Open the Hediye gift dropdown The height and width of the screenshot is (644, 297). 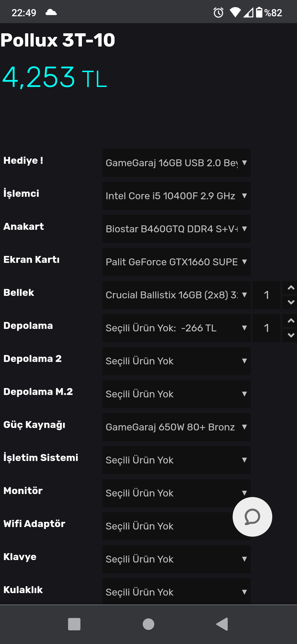(x=176, y=163)
